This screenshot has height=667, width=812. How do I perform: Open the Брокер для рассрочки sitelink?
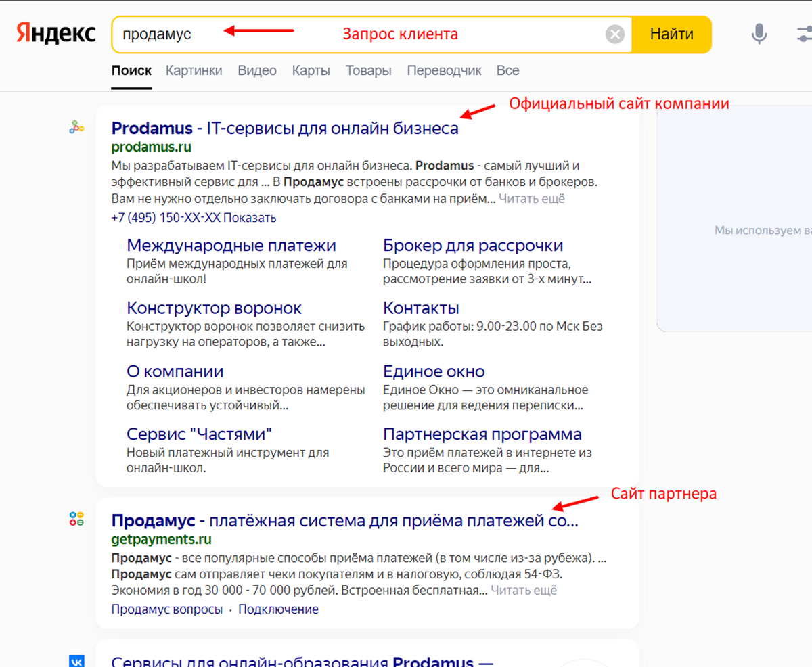click(x=473, y=245)
